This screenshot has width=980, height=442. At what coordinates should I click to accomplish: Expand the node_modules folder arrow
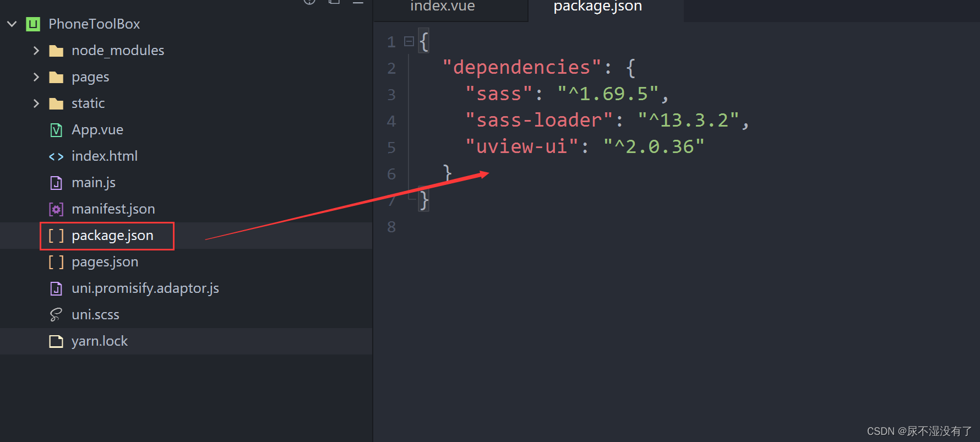(36, 51)
